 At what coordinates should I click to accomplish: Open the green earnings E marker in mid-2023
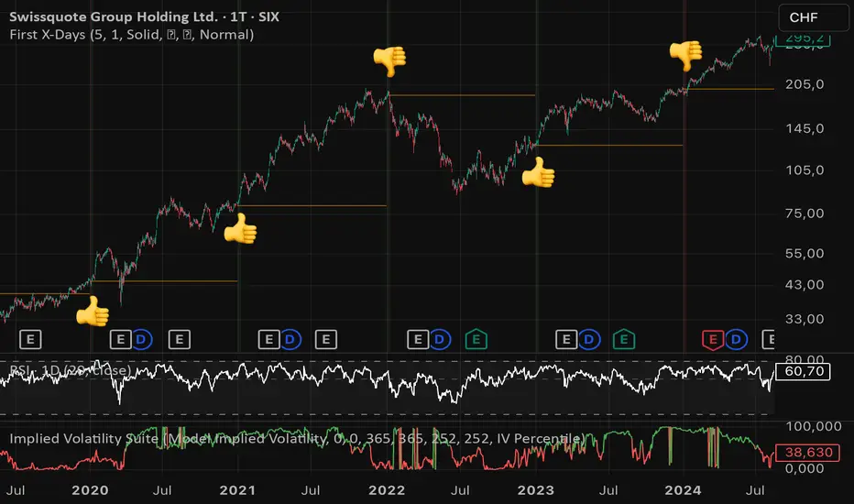pos(624,339)
